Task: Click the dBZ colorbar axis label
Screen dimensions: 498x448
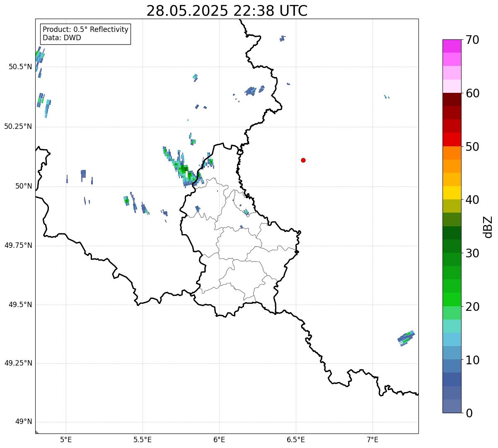Action: pyautogui.click(x=488, y=227)
